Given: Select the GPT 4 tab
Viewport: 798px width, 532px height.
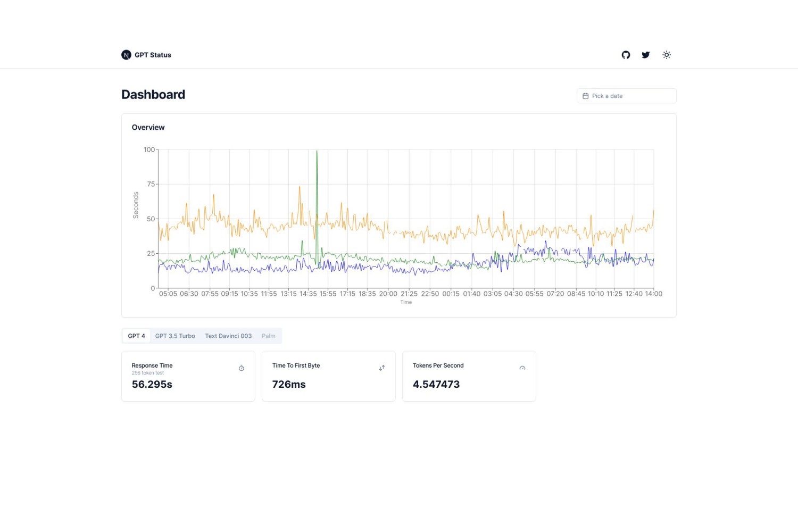Looking at the screenshot, I should pyautogui.click(x=137, y=336).
